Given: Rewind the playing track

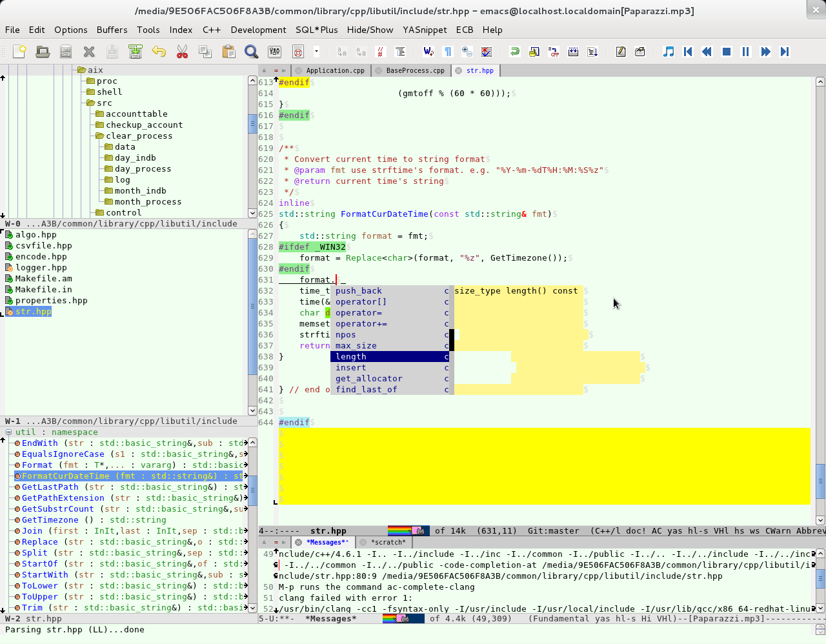Looking at the screenshot, I should pyautogui.click(x=707, y=52).
